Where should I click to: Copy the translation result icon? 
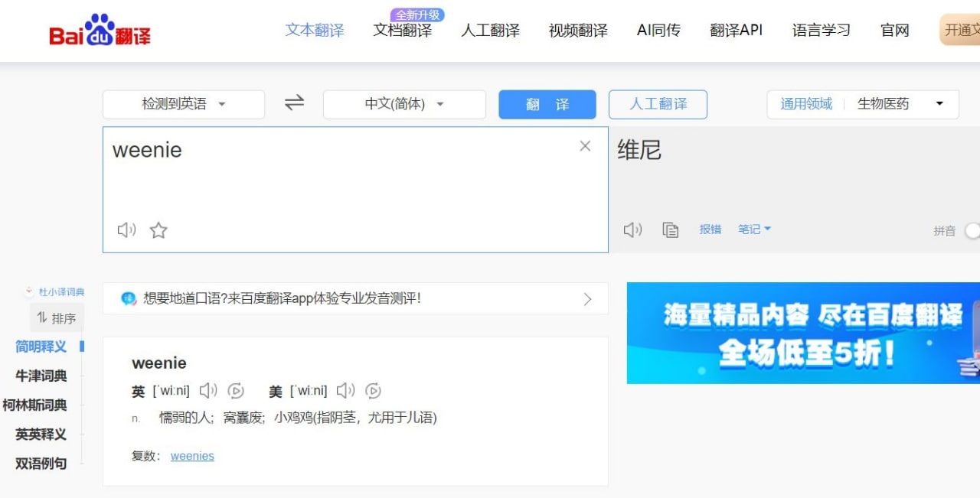coord(671,229)
